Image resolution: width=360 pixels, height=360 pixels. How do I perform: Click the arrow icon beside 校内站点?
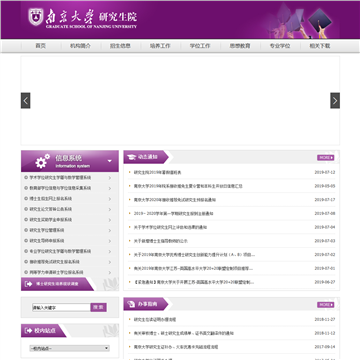[x=29, y=331]
